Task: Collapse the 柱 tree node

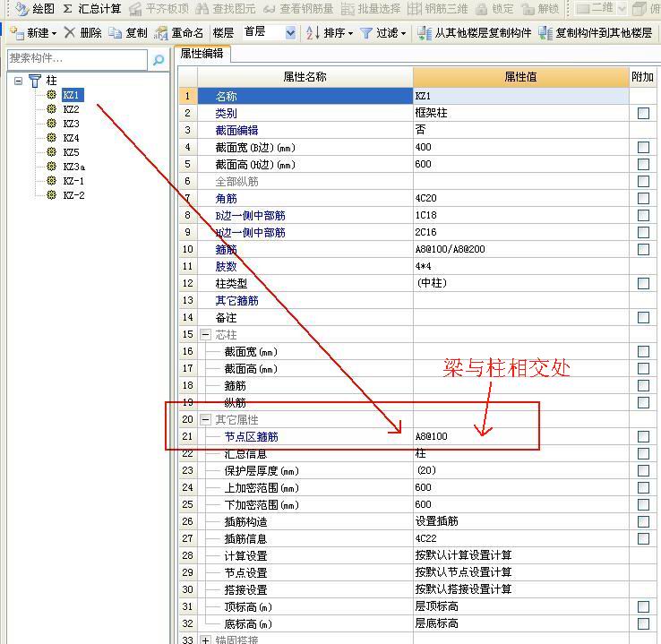Action: [x=18, y=81]
